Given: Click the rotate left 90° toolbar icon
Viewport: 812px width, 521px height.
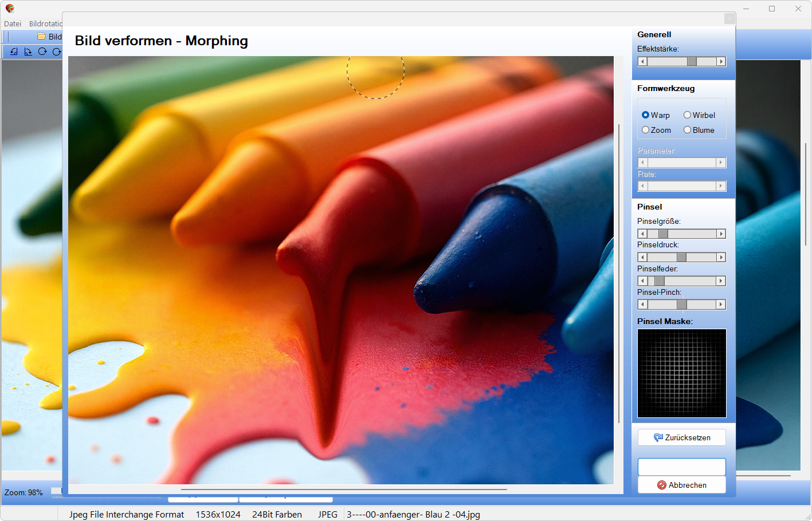Looking at the screenshot, I should [x=14, y=52].
